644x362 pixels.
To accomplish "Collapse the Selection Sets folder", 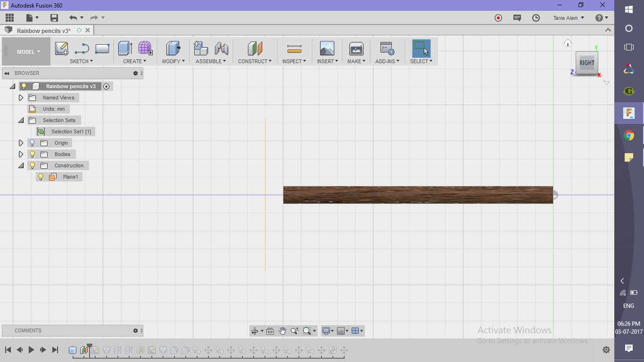I will [x=21, y=120].
